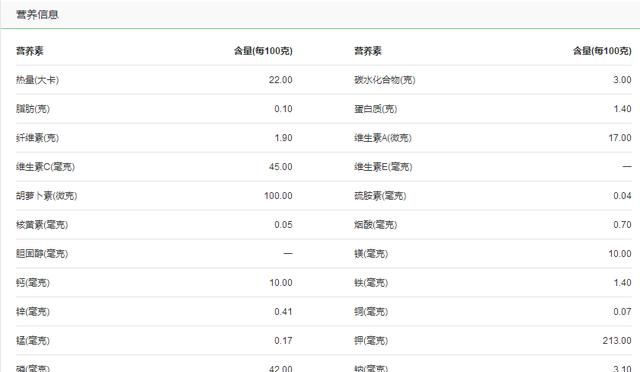
Task: Click the 营养信息 section title
Action: coord(37,15)
